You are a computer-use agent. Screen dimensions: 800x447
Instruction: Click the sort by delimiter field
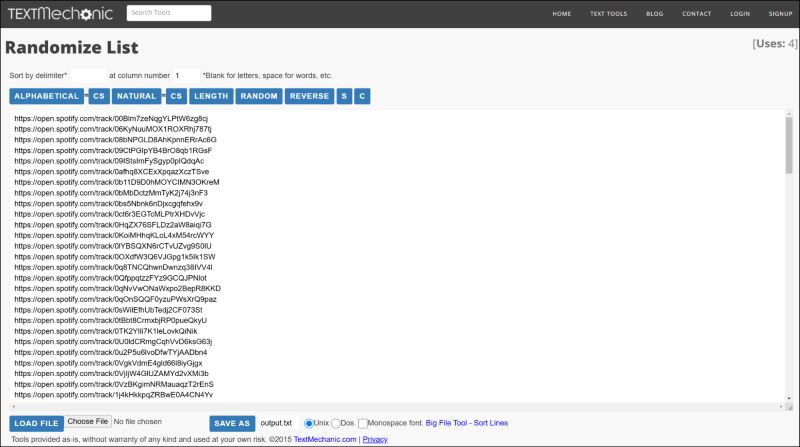click(x=88, y=76)
